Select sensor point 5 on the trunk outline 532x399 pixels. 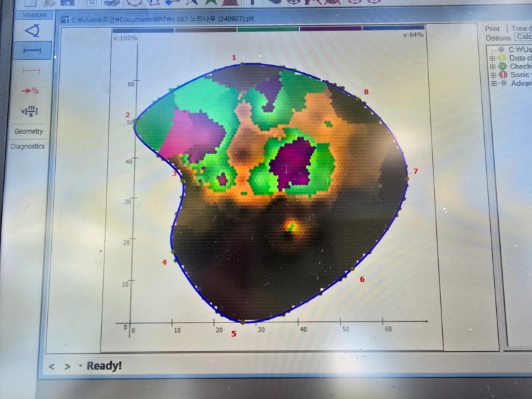(x=243, y=321)
